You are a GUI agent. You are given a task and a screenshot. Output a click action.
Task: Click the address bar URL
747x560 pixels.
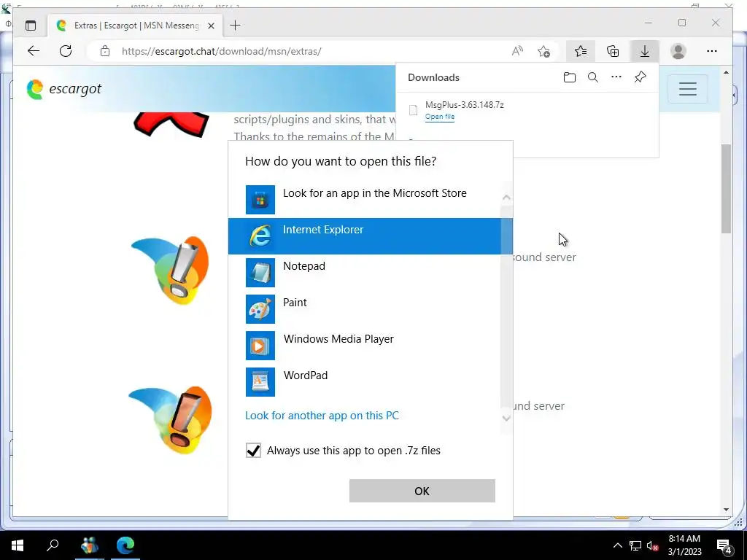pyautogui.click(x=222, y=51)
